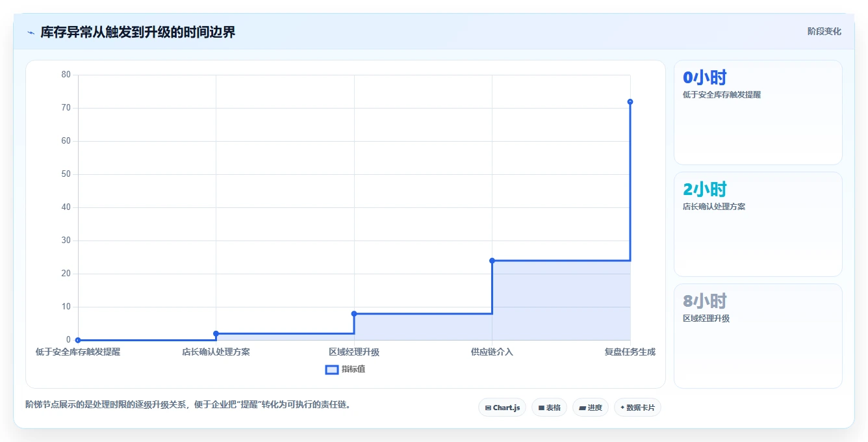Click y-axis value 50
The width and height of the screenshot is (868, 442).
point(66,174)
